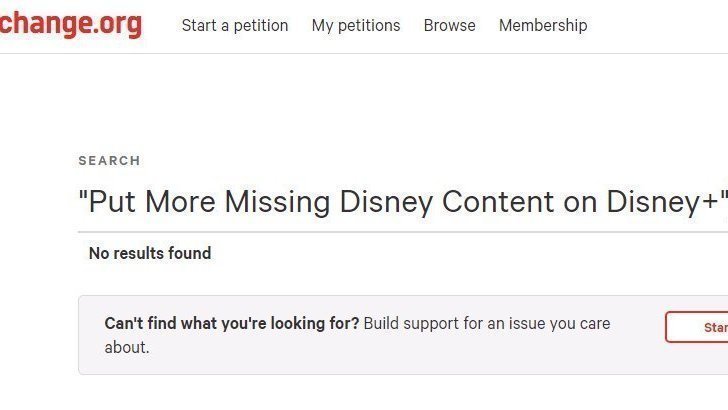Click the word "about." in the banner
The image size is (728, 410).
point(127,348)
